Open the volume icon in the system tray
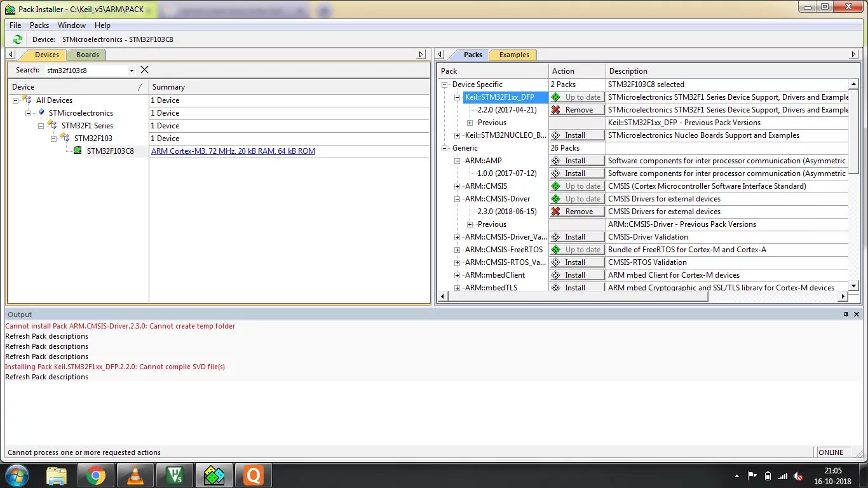This screenshot has width=868, height=488. click(x=799, y=476)
